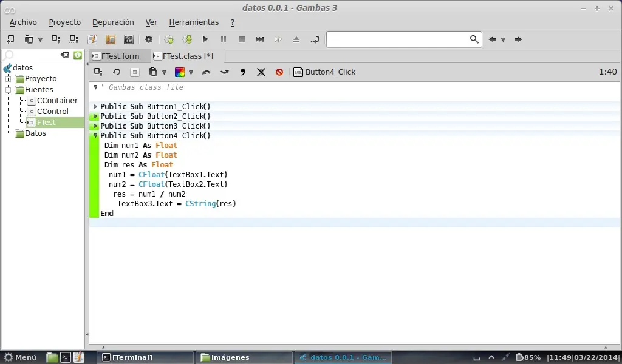Expand the Button2_Click procedure fold
This screenshot has height=364, width=622.
(x=95, y=116)
